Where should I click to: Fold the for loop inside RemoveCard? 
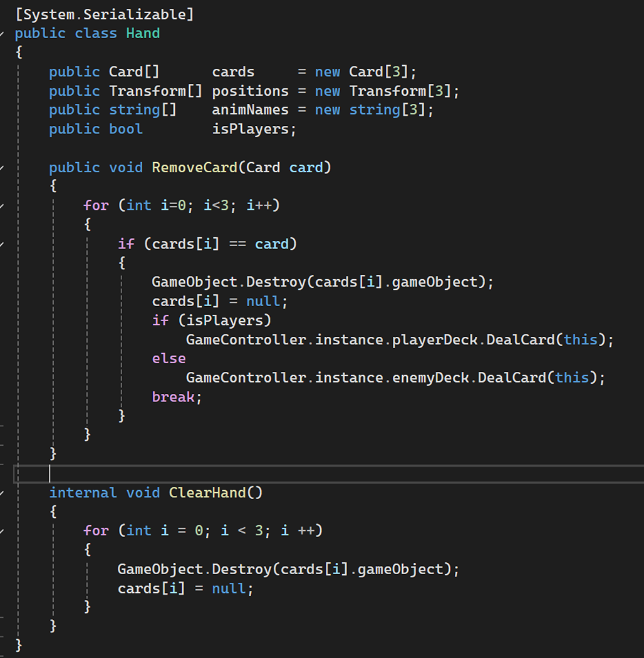coord(3,205)
